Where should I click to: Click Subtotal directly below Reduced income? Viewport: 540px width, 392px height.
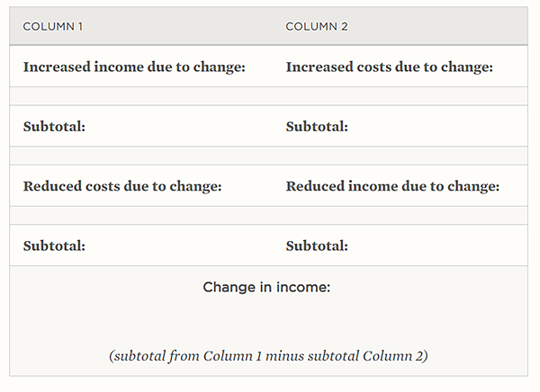pyautogui.click(x=317, y=245)
